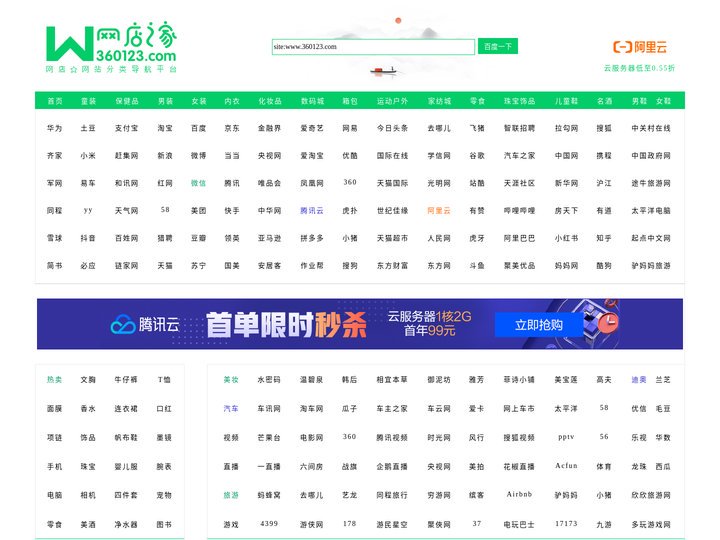Select 化妆品 in the nav bar
Screen dimensions: 720x540
point(270,101)
